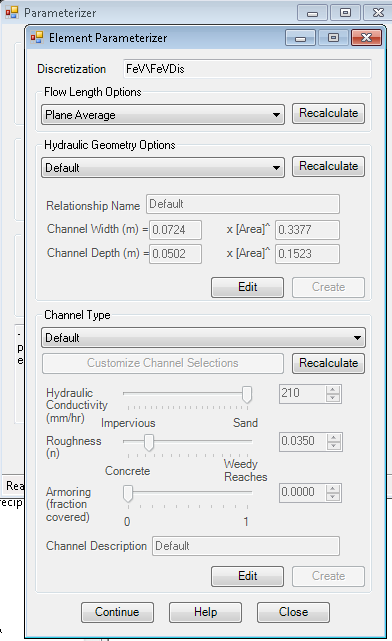Click Create under Hydraulic Geometry Options
The height and width of the screenshot is (641, 392).
pyautogui.click(x=328, y=287)
